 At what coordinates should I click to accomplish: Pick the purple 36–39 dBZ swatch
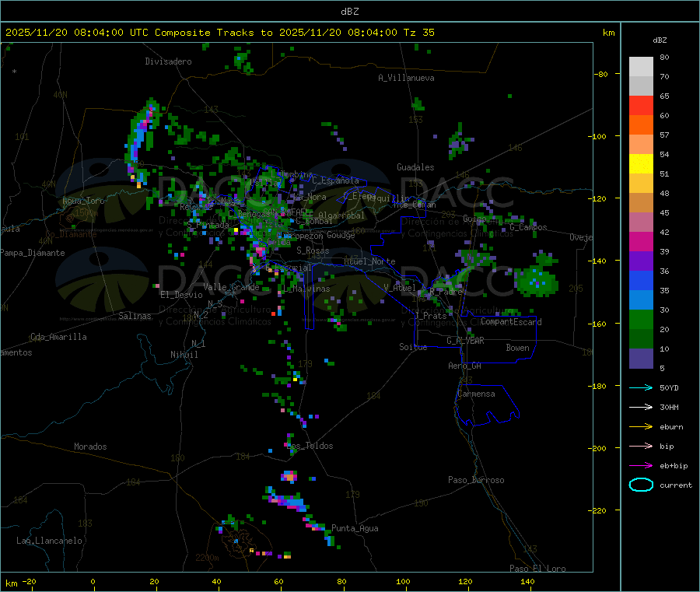point(641,261)
